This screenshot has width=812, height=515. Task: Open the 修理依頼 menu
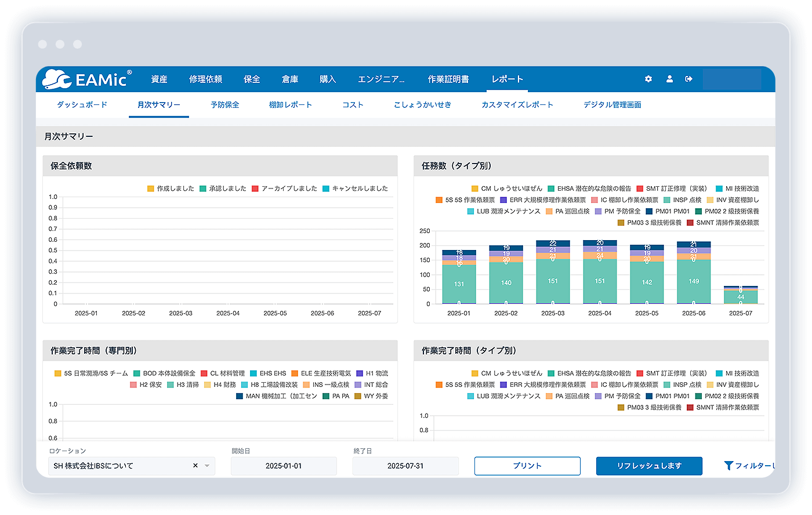click(x=205, y=79)
